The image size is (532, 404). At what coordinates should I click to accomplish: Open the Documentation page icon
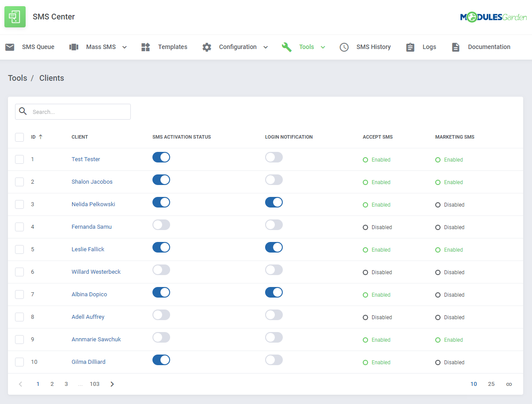(x=456, y=46)
